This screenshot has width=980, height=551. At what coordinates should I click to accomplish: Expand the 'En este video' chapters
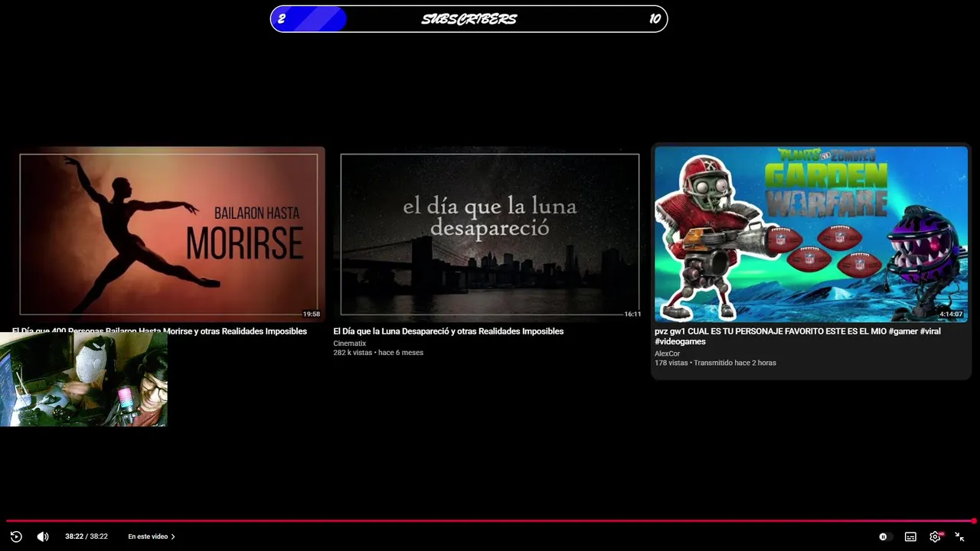coord(152,536)
